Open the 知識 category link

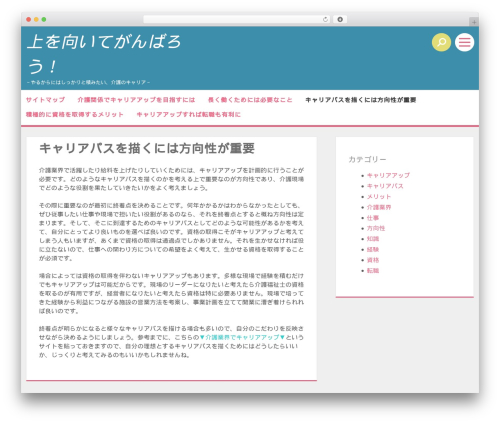point(373,239)
